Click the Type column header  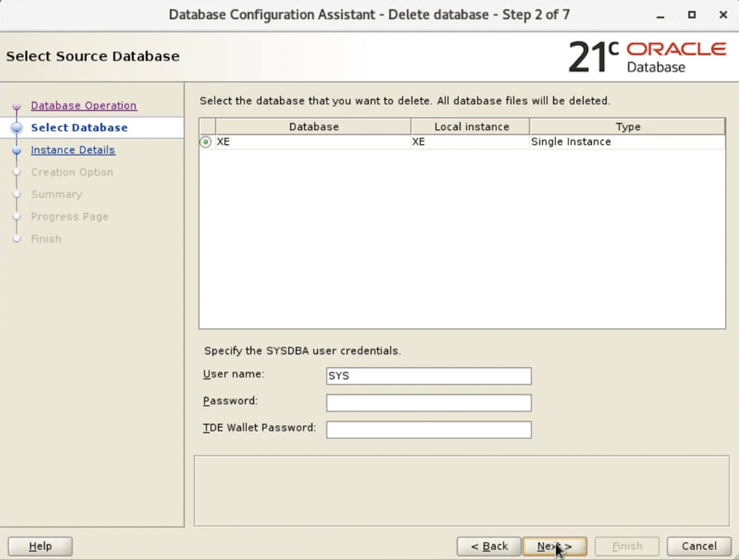(627, 127)
